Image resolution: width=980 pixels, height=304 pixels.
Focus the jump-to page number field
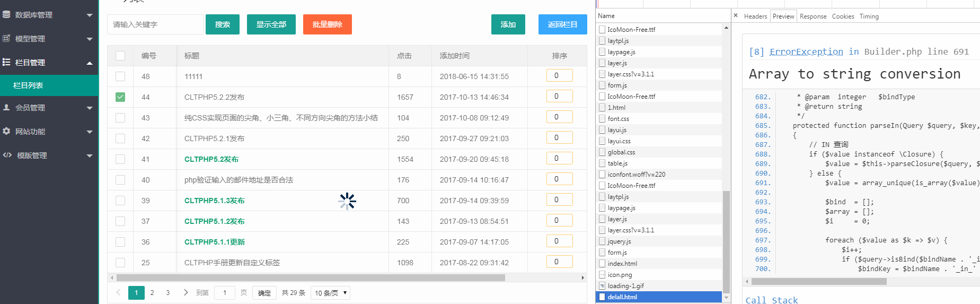(225, 293)
